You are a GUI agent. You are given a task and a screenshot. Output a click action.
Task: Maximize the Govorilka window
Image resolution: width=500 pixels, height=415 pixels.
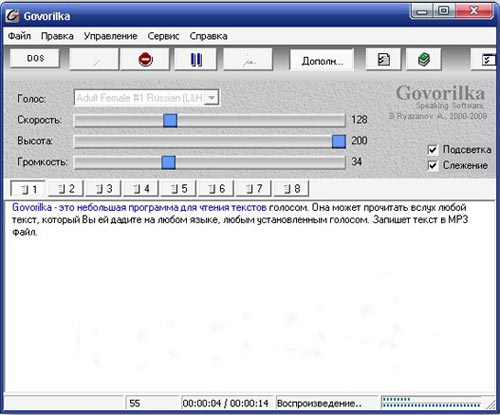444,11
